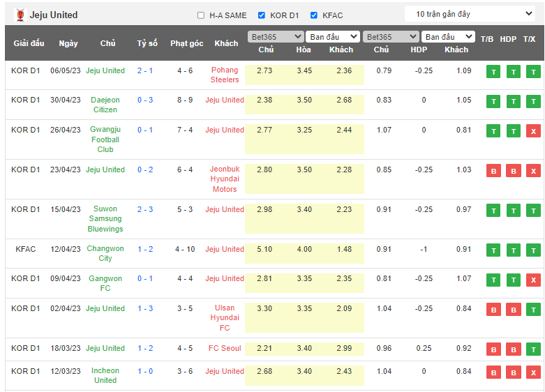Click the highlighted 5.10 odds cell
The width and height of the screenshot is (545, 392).
coord(265,249)
